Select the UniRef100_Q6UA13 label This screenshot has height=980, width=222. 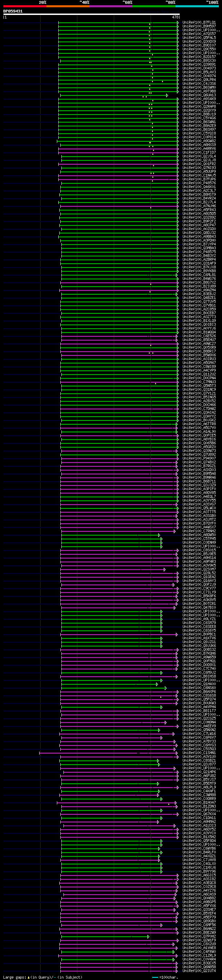click(x=199, y=95)
